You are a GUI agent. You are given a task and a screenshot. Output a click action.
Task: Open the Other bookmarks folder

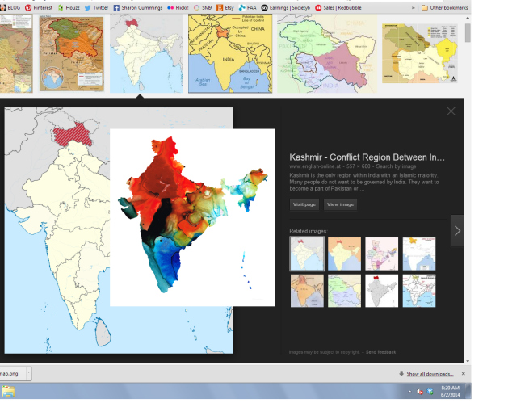click(444, 7)
